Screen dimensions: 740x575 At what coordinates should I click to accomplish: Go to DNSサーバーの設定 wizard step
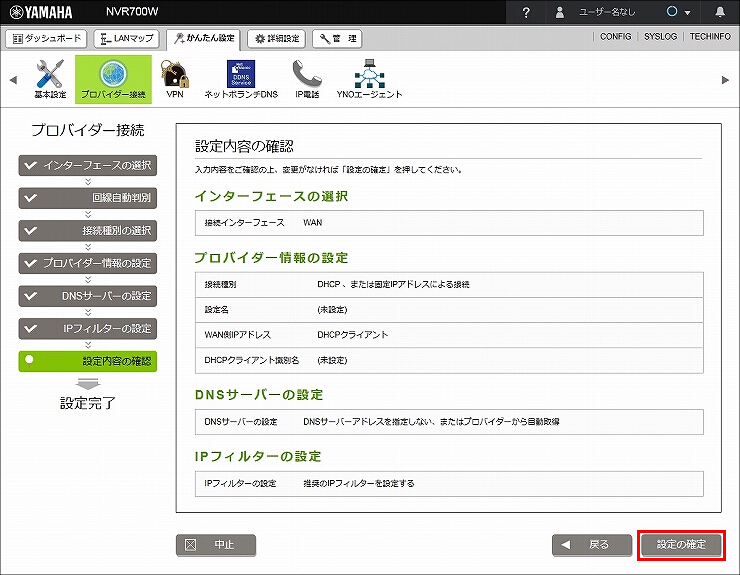coord(88,296)
